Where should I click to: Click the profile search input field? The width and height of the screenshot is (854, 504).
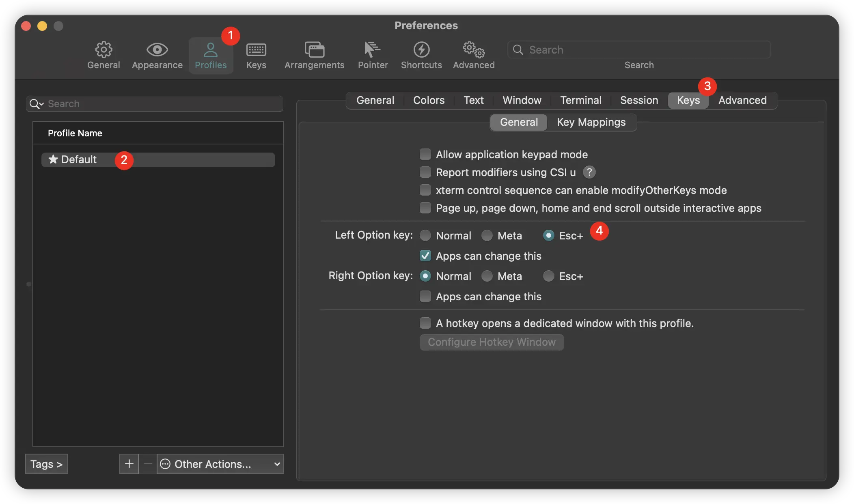(x=154, y=103)
